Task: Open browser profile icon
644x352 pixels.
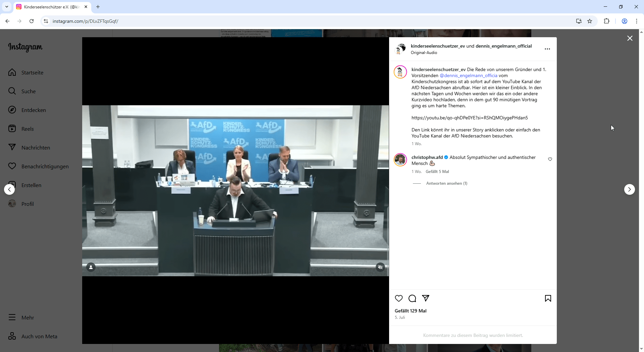Action: coord(624,21)
